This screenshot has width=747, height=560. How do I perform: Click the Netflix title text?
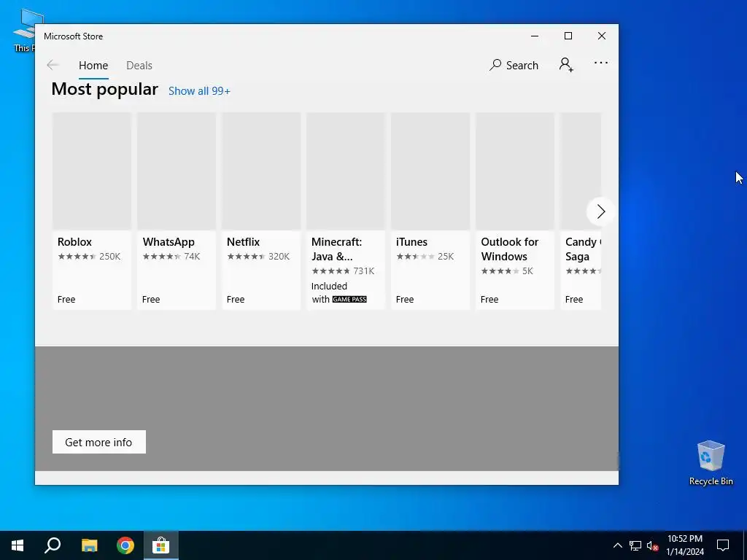pyautogui.click(x=244, y=242)
